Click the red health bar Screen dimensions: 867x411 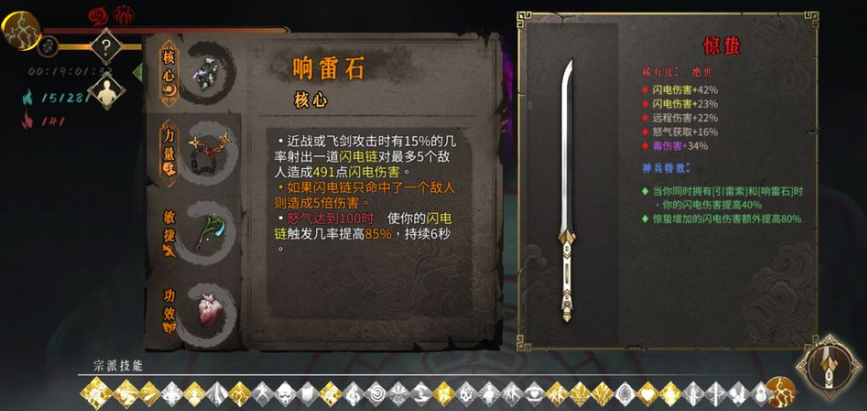pos(164,30)
